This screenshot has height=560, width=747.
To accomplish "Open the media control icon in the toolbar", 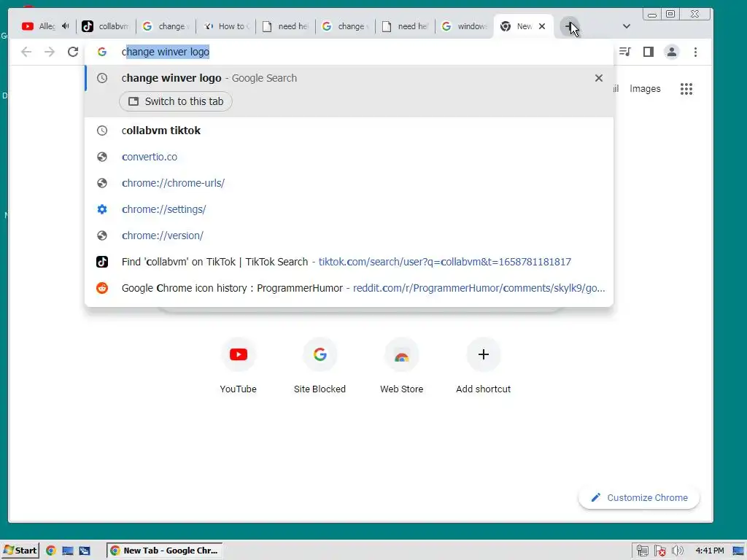I will click(624, 52).
